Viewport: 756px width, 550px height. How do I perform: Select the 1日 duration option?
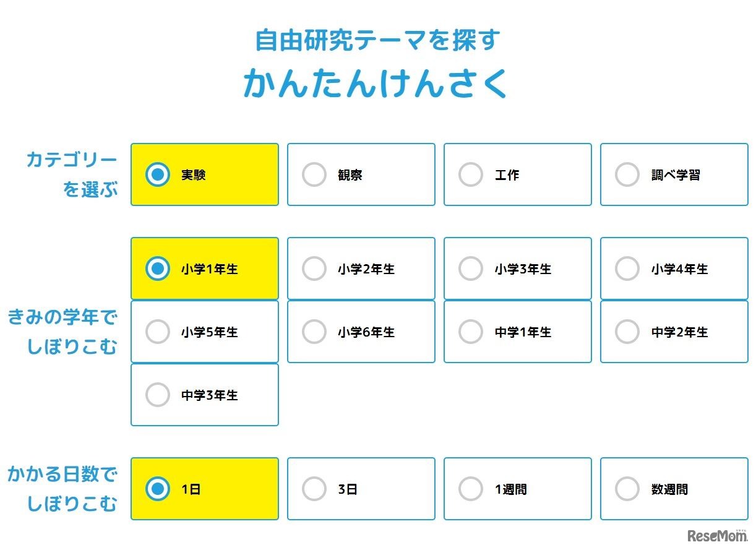coord(158,489)
